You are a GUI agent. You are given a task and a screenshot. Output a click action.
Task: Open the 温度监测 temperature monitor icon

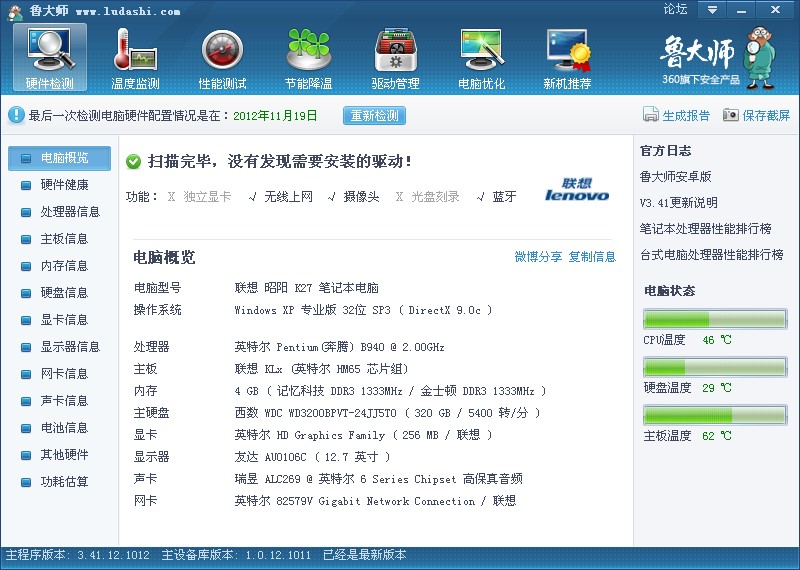pos(135,57)
